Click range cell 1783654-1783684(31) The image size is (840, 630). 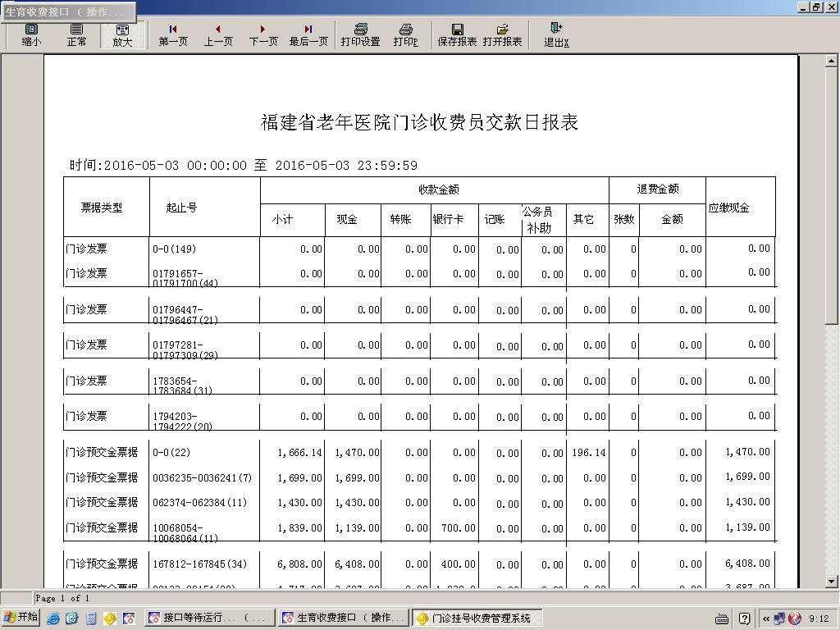[183, 386]
